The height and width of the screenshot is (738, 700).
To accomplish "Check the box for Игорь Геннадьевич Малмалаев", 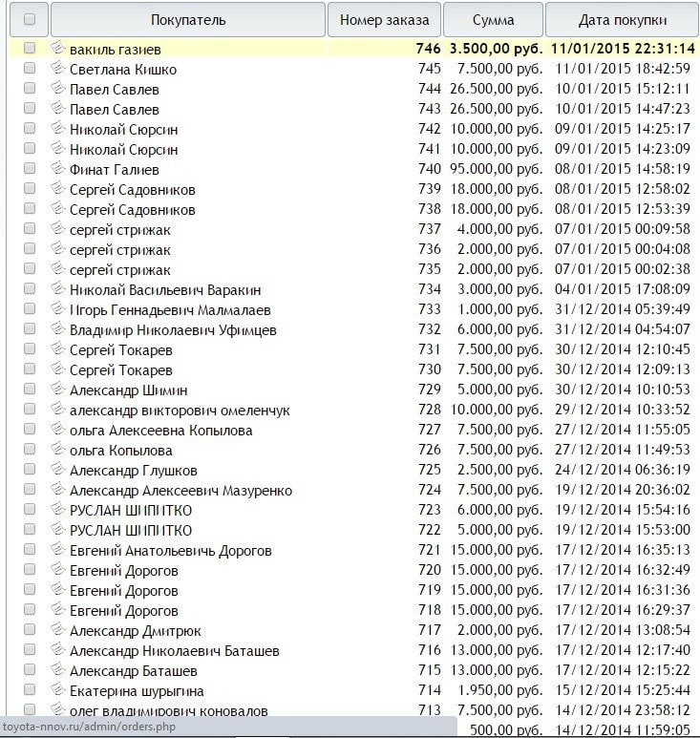I will tap(30, 308).
